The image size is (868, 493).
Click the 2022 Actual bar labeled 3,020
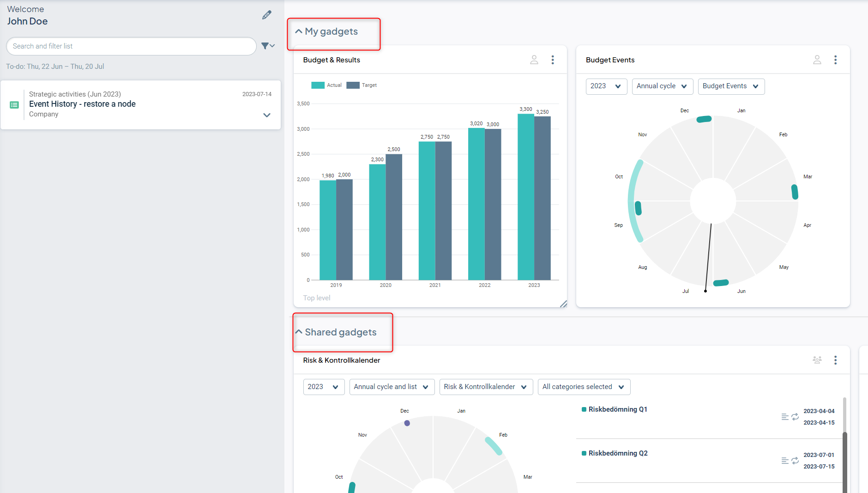[476, 204]
